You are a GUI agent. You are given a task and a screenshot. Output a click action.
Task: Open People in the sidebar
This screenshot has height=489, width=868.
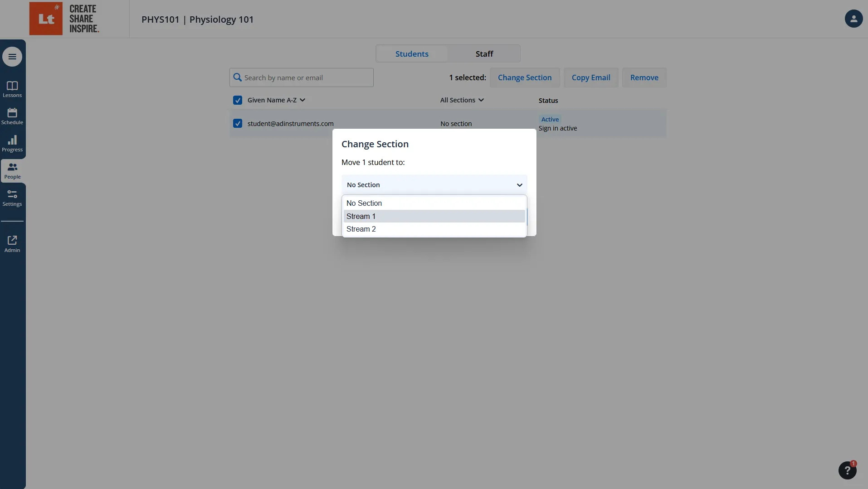click(x=12, y=171)
